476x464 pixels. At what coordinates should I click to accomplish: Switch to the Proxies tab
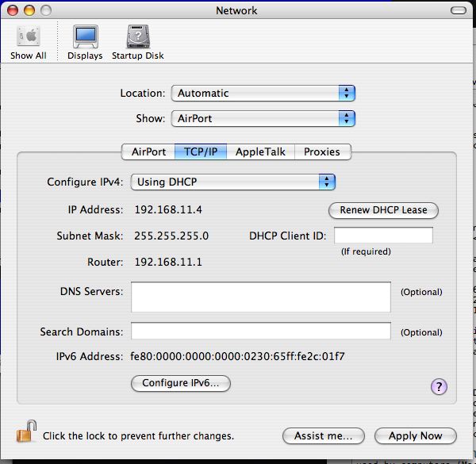coord(322,151)
